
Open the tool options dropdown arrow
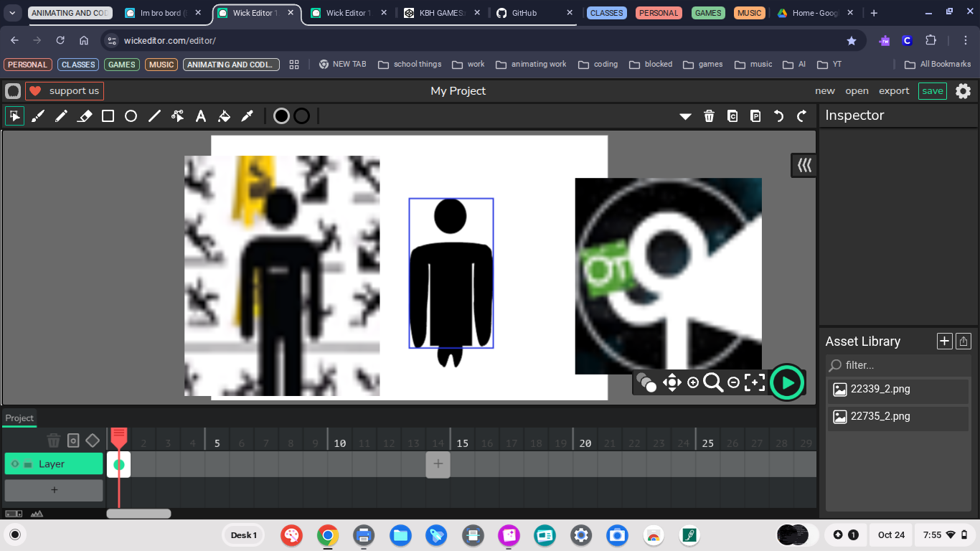[685, 116]
